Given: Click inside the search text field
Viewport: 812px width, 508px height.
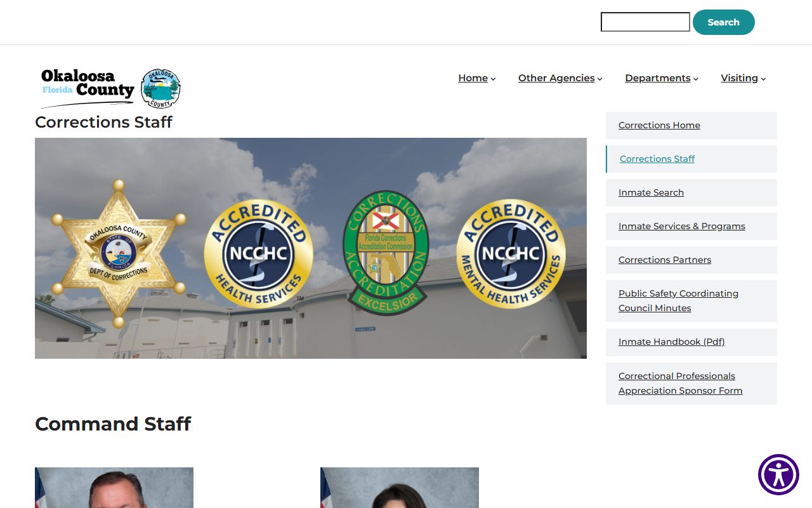Looking at the screenshot, I should pyautogui.click(x=645, y=22).
